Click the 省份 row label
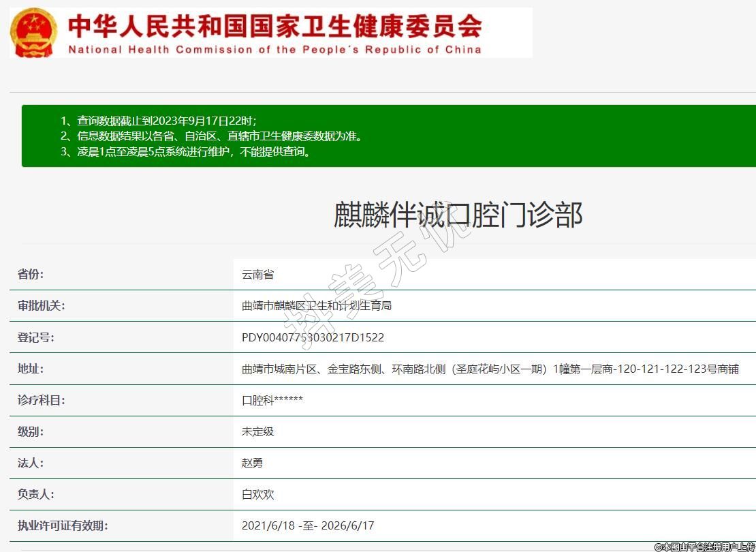 31,275
